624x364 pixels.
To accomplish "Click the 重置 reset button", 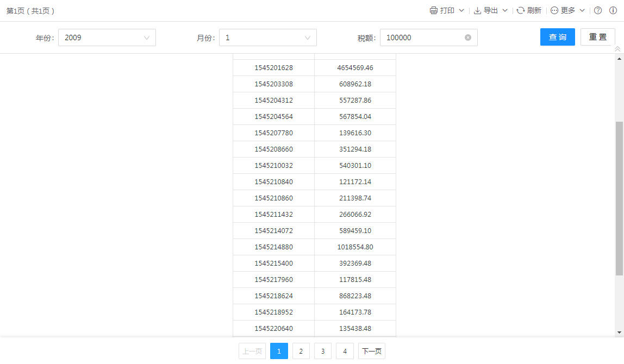I will tap(598, 37).
